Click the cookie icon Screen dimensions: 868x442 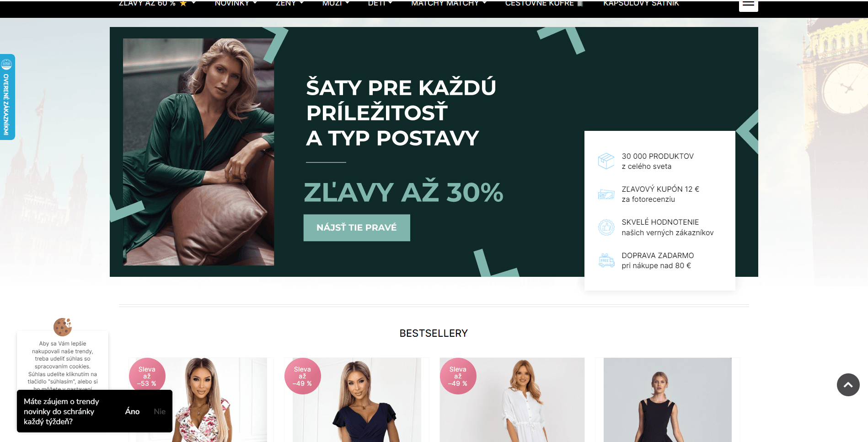coord(63,327)
